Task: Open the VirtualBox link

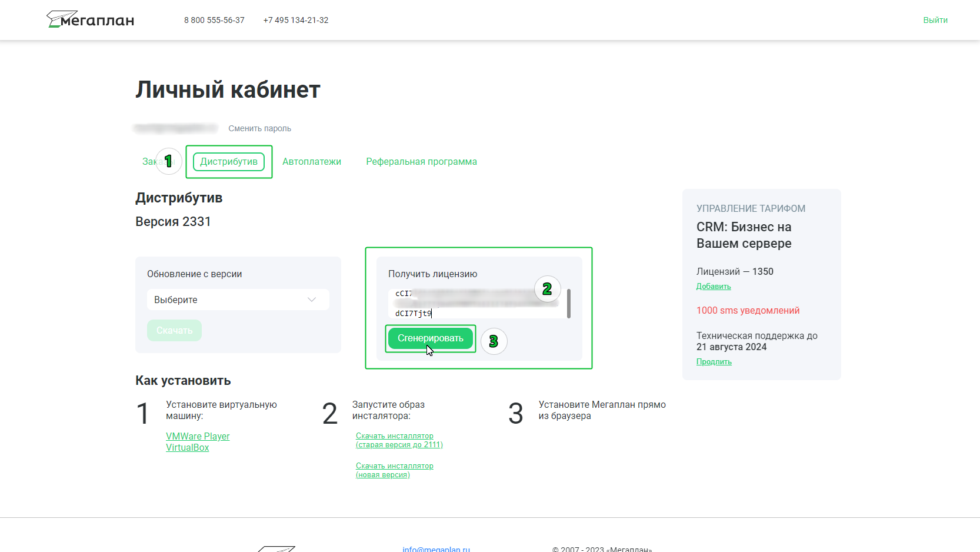Action: coord(187,447)
